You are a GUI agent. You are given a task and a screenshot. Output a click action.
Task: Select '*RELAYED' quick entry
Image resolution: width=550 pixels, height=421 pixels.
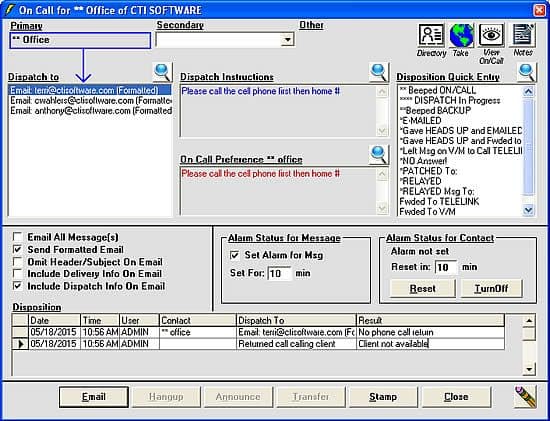pos(460,181)
